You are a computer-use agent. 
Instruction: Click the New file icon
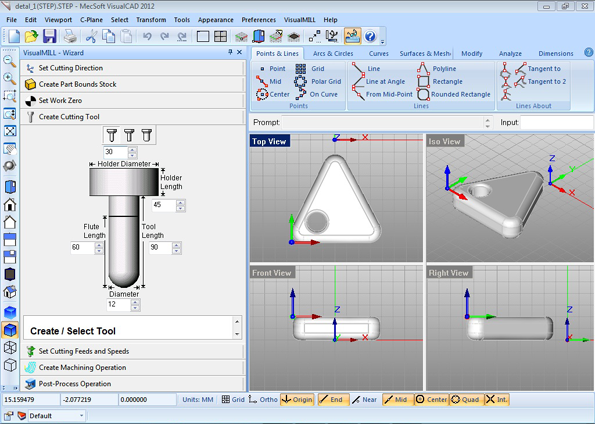[x=14, y=36]
